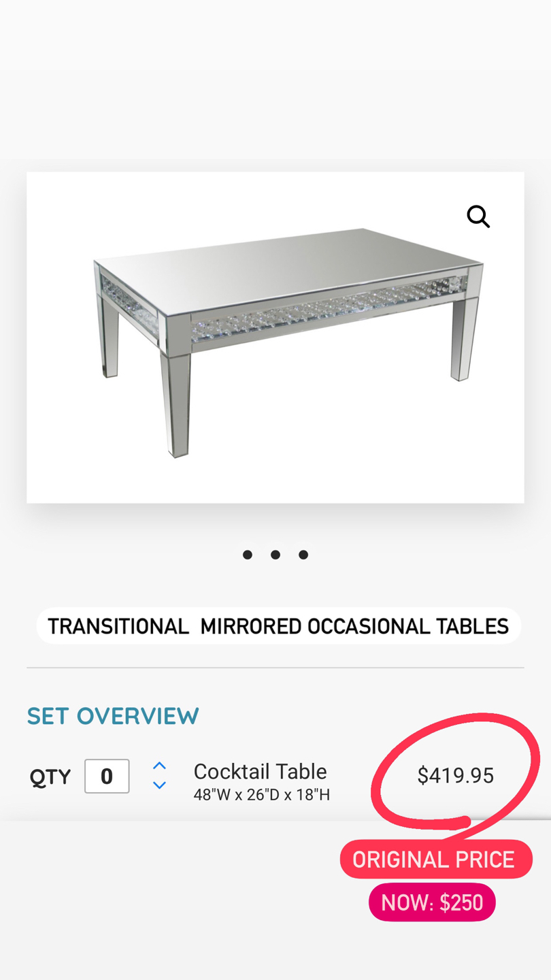Image resolution: width=551 pixels, height=980 pixels.
Task: Select the third carousel dot
Action: point(303,554)
